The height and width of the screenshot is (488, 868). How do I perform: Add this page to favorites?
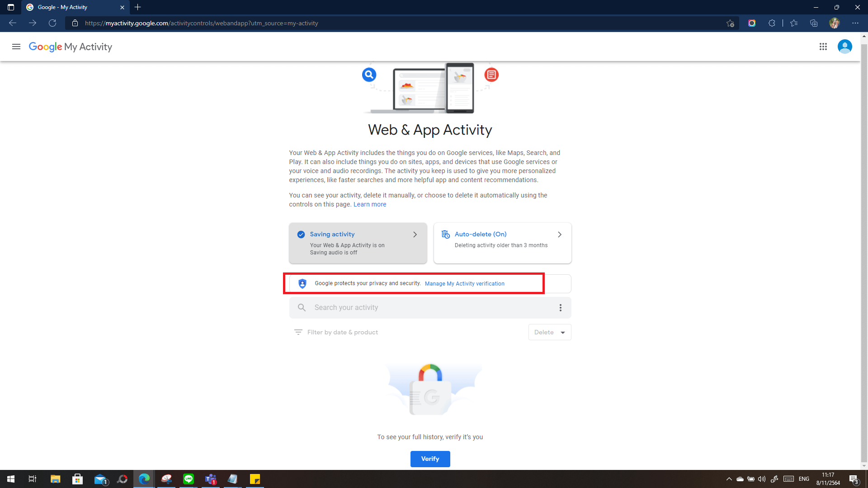[x=730, y=23]
